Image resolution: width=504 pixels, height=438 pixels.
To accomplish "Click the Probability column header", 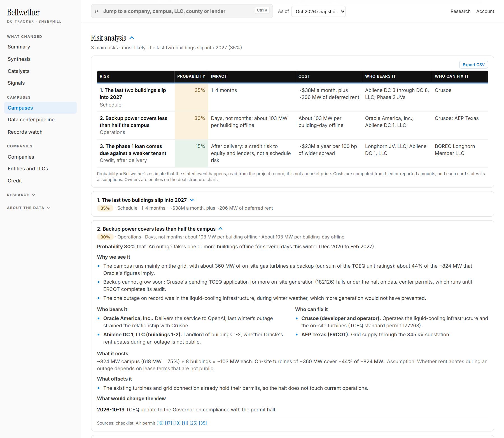I will tap(191, 76).
